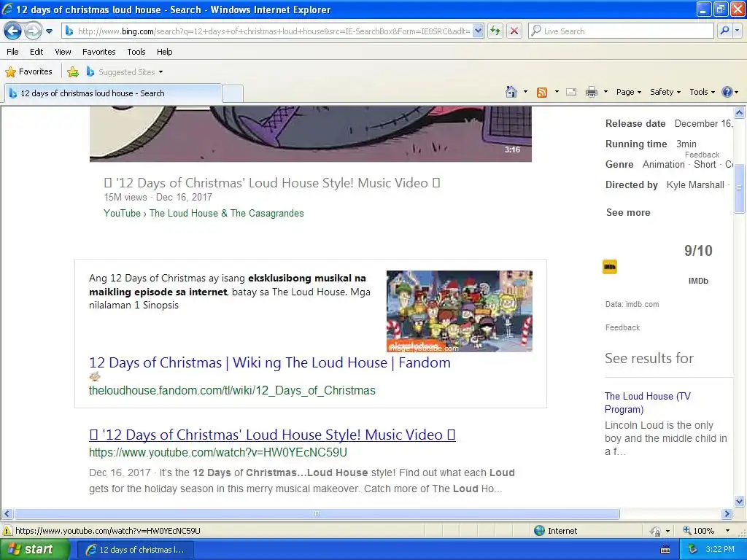Click 'See more' in the info panel

pyautogui.click(x=628, y=213)
